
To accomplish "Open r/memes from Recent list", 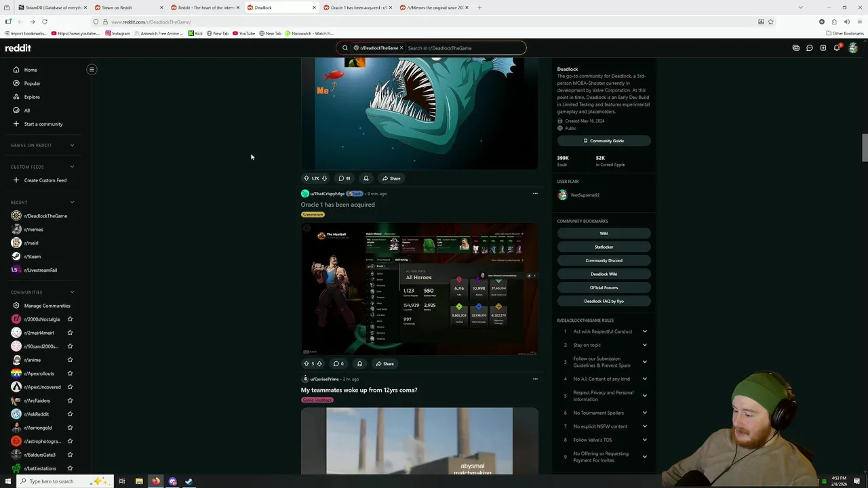I will [33, 229].
